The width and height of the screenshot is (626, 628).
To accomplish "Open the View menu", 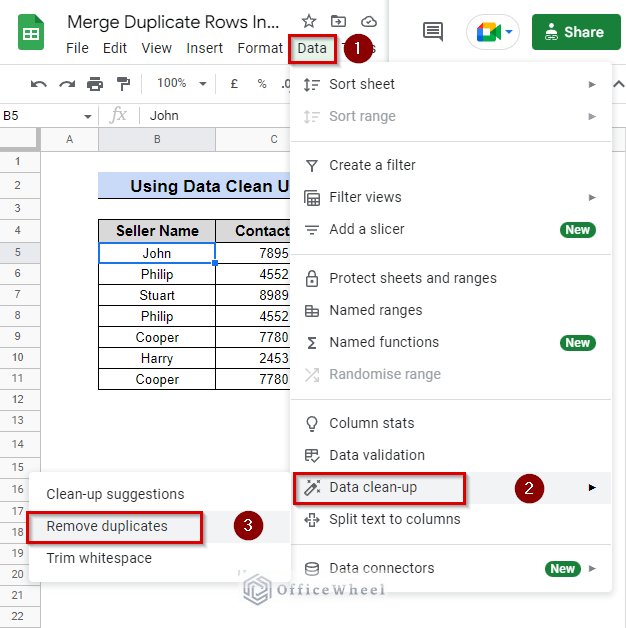I will click(x=157, y=48).
